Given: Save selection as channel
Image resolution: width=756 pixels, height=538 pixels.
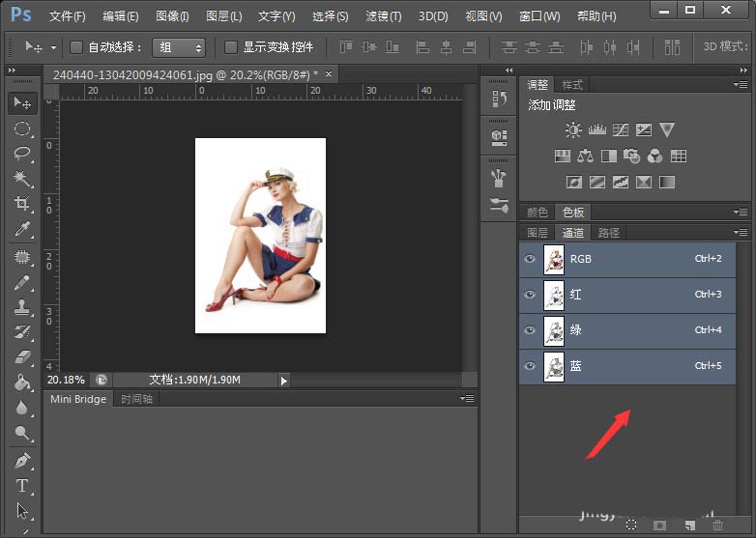Looking at the screenshot, I should pyautogui.click(x=659, y=525).
